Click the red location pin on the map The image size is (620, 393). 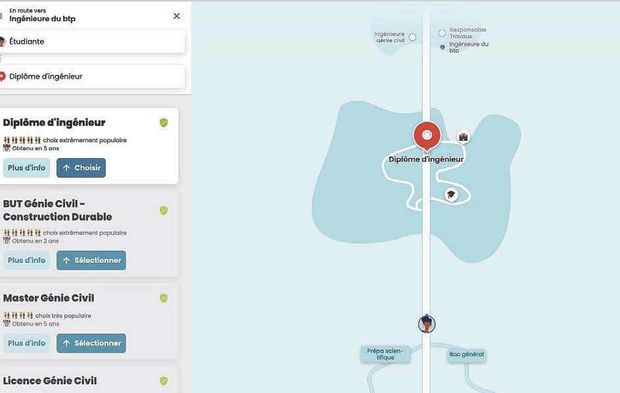[427, 136]
